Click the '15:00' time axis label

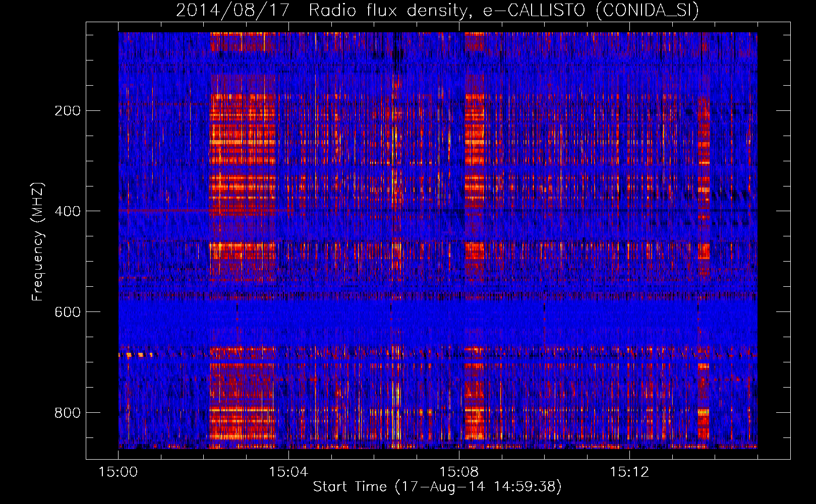(x=118, y=472)
